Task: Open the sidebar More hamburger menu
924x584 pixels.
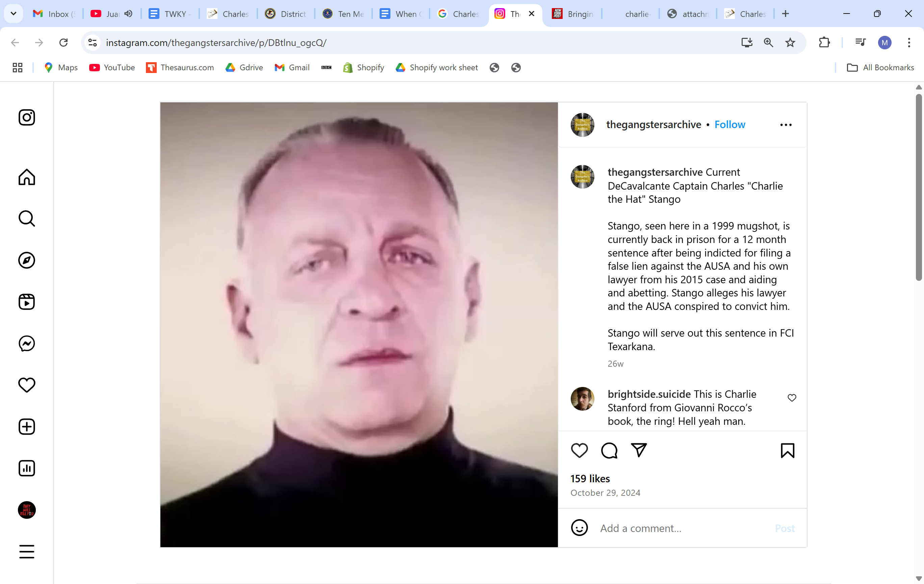Action: pyautogui.click(x=27, y=551)
